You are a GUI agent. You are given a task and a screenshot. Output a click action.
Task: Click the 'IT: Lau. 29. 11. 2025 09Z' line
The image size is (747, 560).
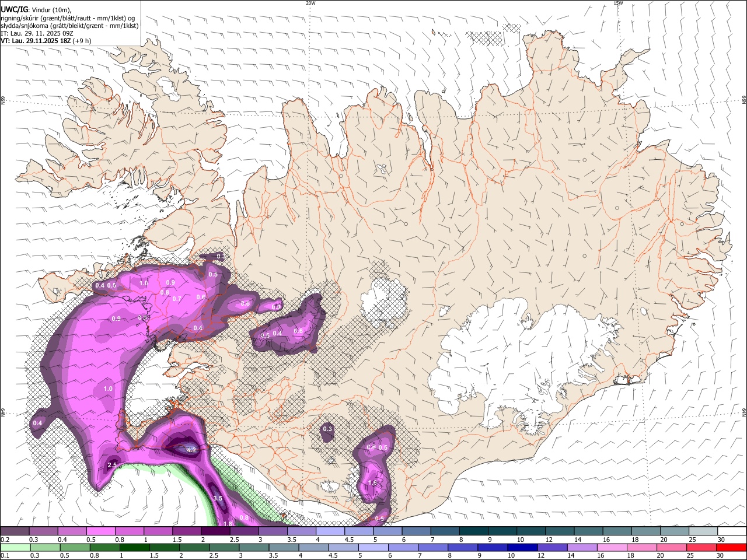pyautogui.click(x=37, y=33)
